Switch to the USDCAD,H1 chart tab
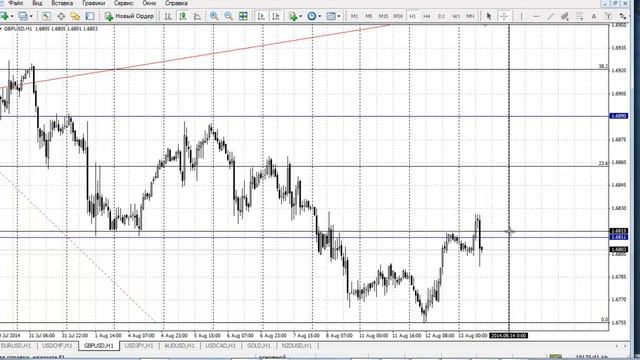The image size is (640, 360). coord(220,346)
